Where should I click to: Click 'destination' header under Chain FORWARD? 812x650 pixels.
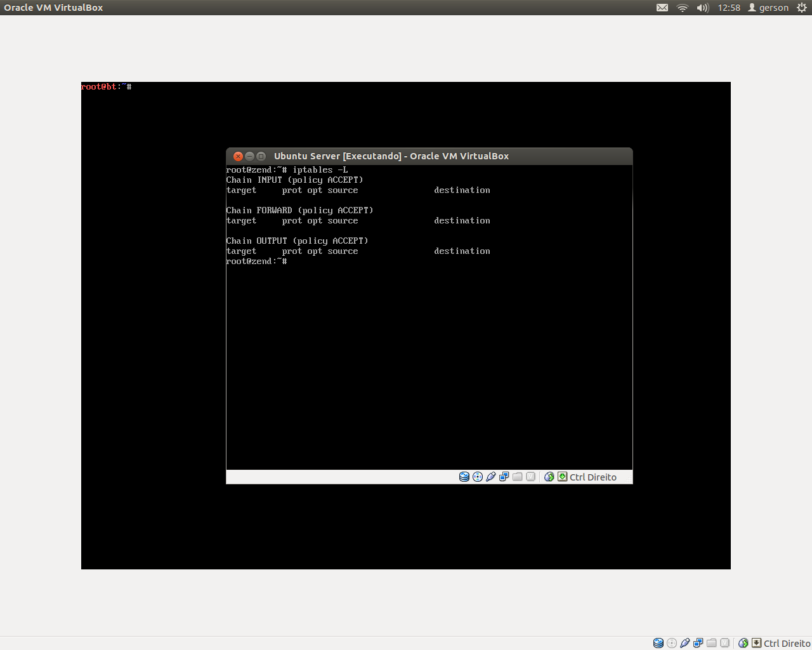coord(462,221)
